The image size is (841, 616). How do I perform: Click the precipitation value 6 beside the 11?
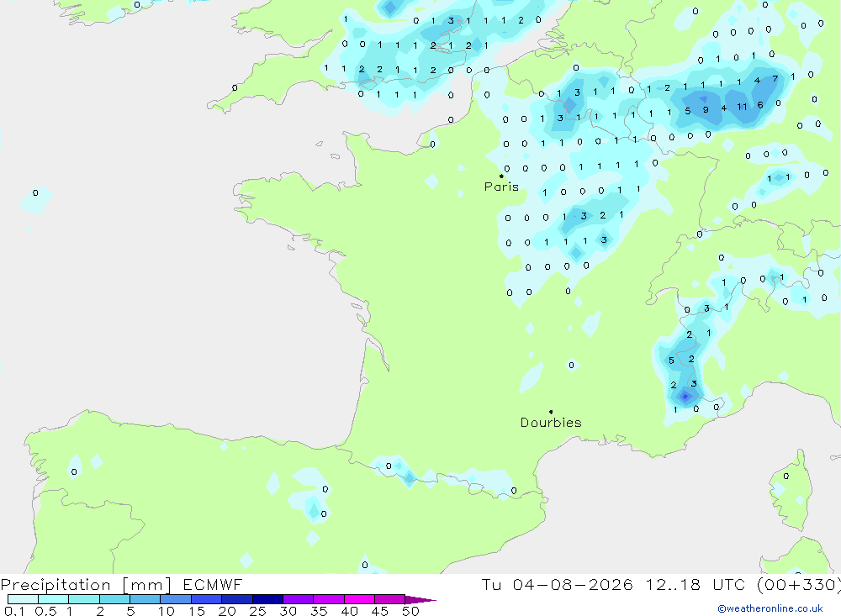pyautogui.click(x=760, y=105)
